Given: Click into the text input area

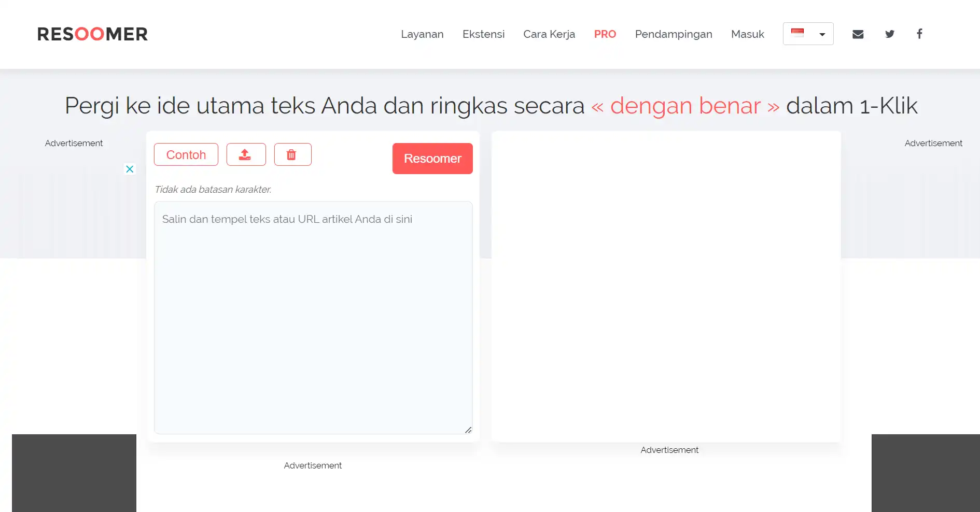Looking at the screenshot, I should [x=313, y=318].
